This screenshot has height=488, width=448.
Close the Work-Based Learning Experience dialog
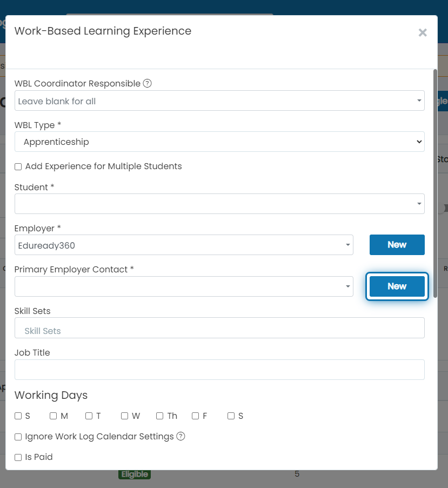point(423,32)
